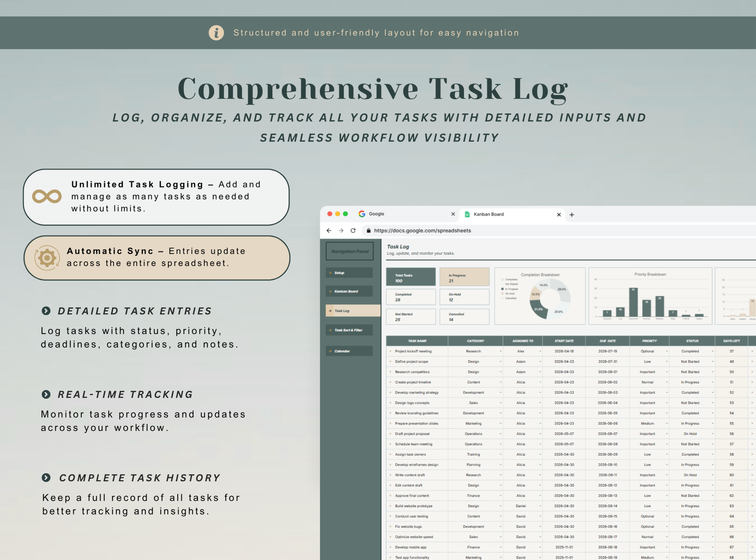756x560 pixels.
Task: Open Calendar from the Navigation Panel
Action: tap(349, 351)
